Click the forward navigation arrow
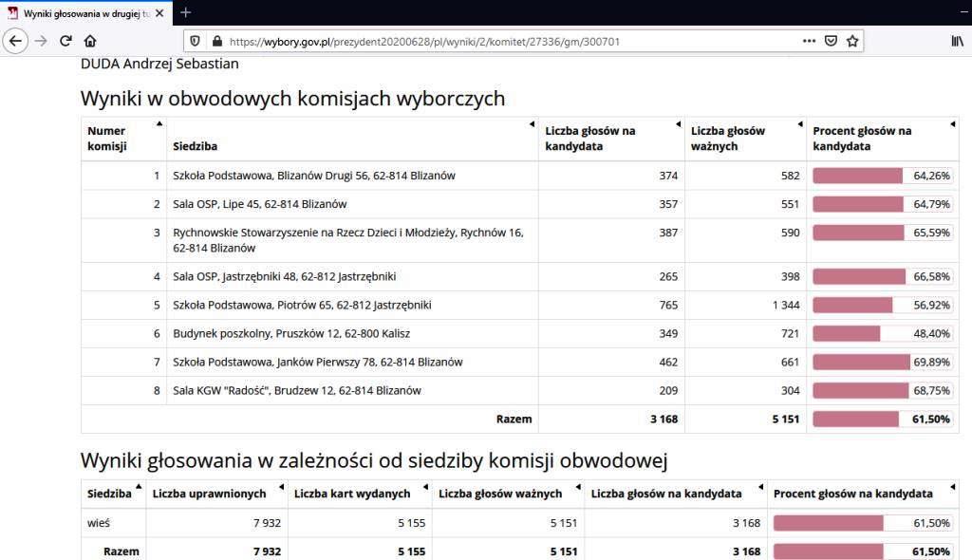The image size is (972, 560). click(41, 42)
